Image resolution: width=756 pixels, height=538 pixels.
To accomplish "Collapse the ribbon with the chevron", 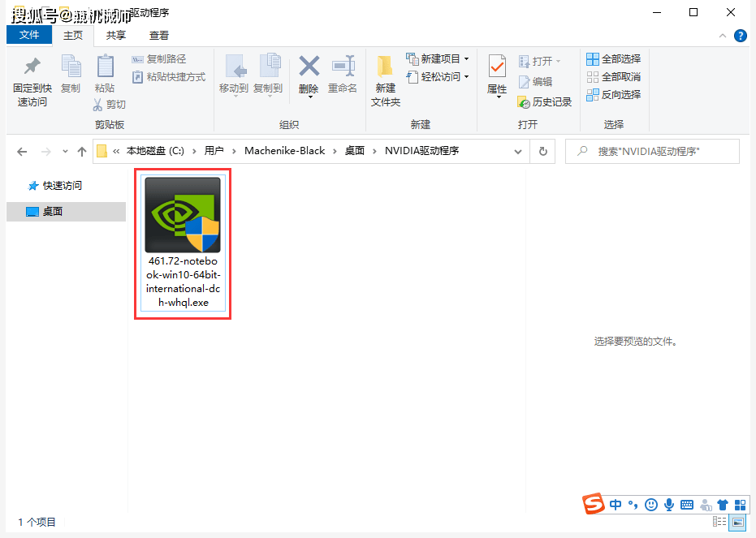I will tap(722, 36).
